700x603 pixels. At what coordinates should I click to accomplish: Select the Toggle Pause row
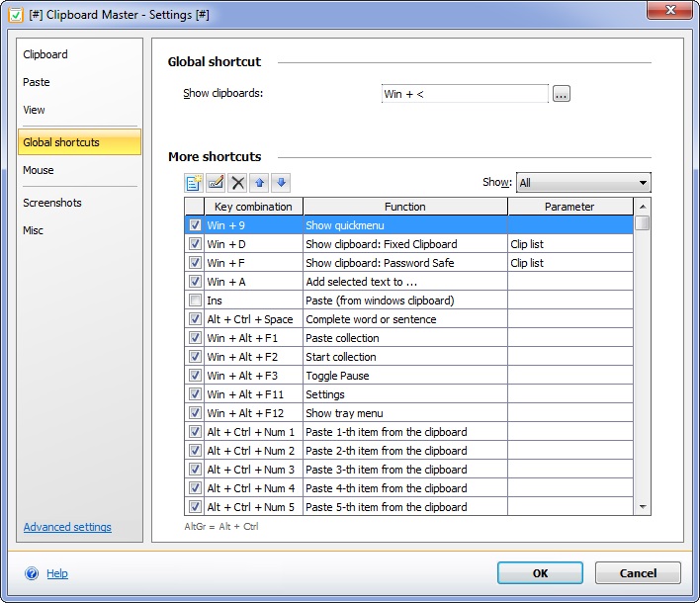click(x=409, y=375)
